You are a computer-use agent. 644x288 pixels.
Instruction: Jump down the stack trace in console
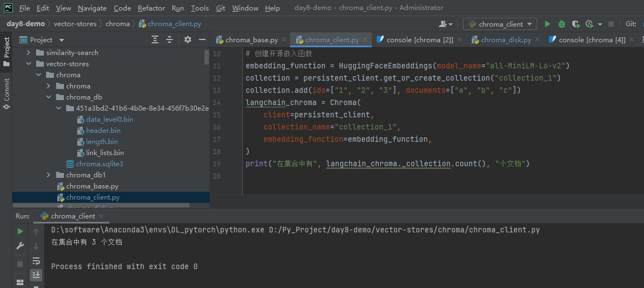tap(36, 246)
